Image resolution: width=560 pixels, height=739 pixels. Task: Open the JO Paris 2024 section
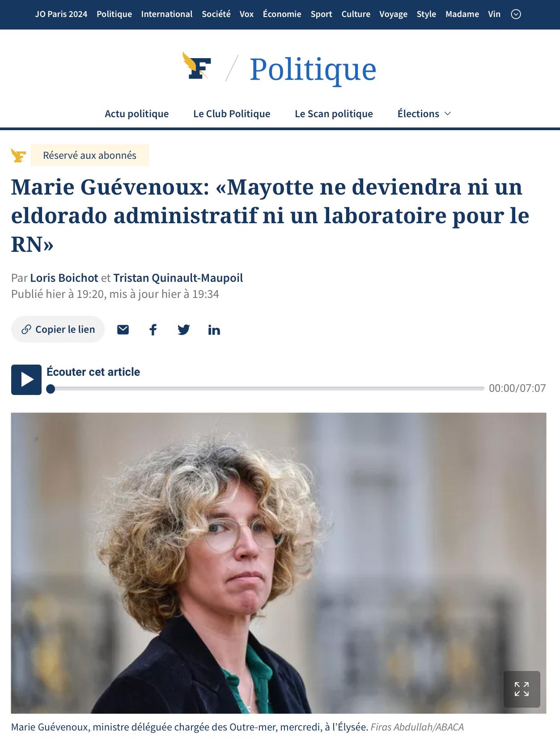click(61, 14)
